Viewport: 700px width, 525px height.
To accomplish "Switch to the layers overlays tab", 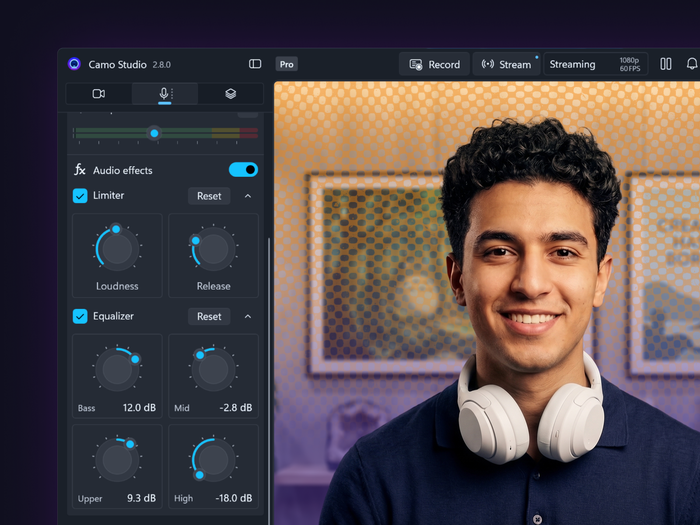I will click(x=230, y=94).
